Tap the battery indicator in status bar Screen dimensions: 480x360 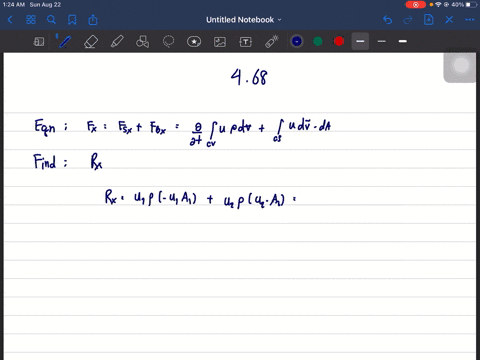click(x=472, y=5)
